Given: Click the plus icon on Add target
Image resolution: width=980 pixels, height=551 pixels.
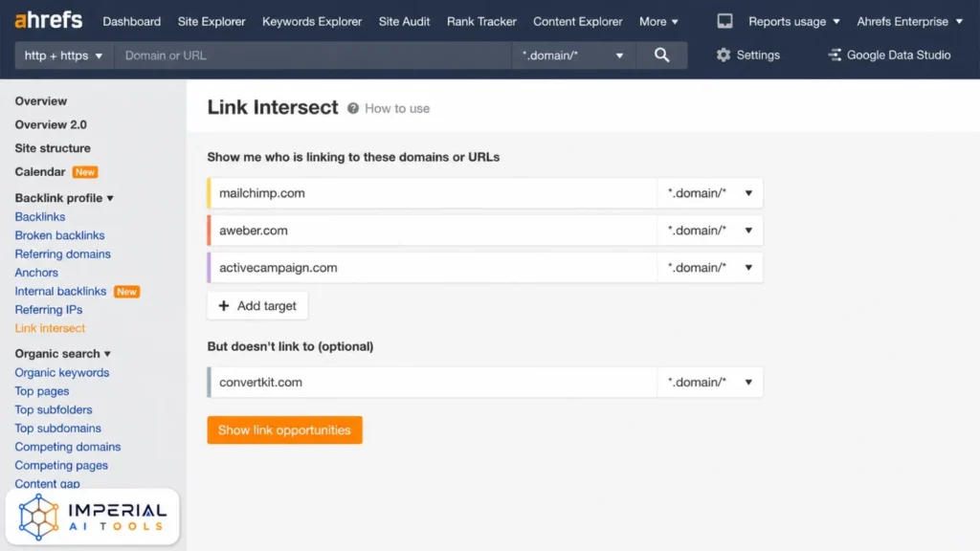Looking at the screenshot, I should coord(224,305).
